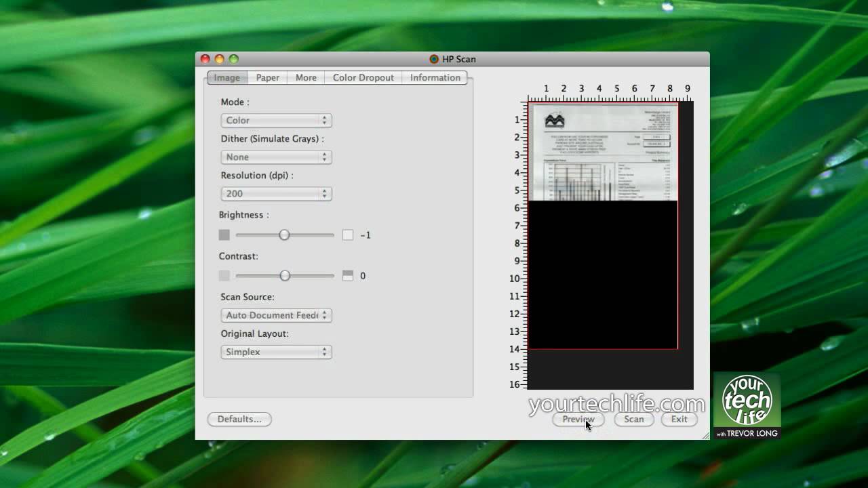Click the Mode label
This screenshot has width=868, height=488.
pos(235,102)
